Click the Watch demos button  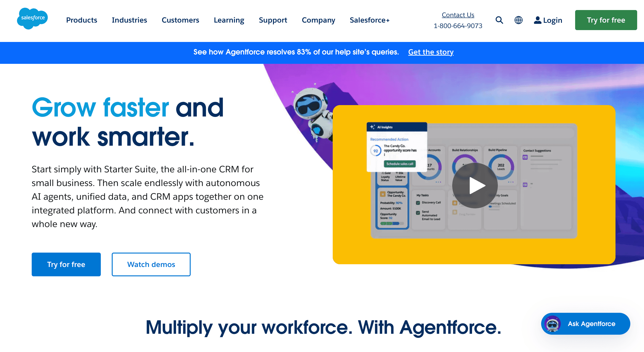pos(151,264)
